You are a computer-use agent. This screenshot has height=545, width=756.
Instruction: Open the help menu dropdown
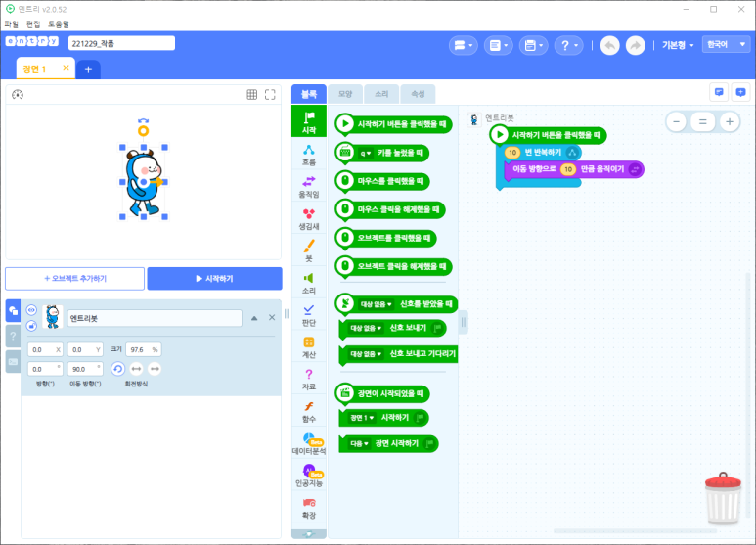[x=569, y=45]
